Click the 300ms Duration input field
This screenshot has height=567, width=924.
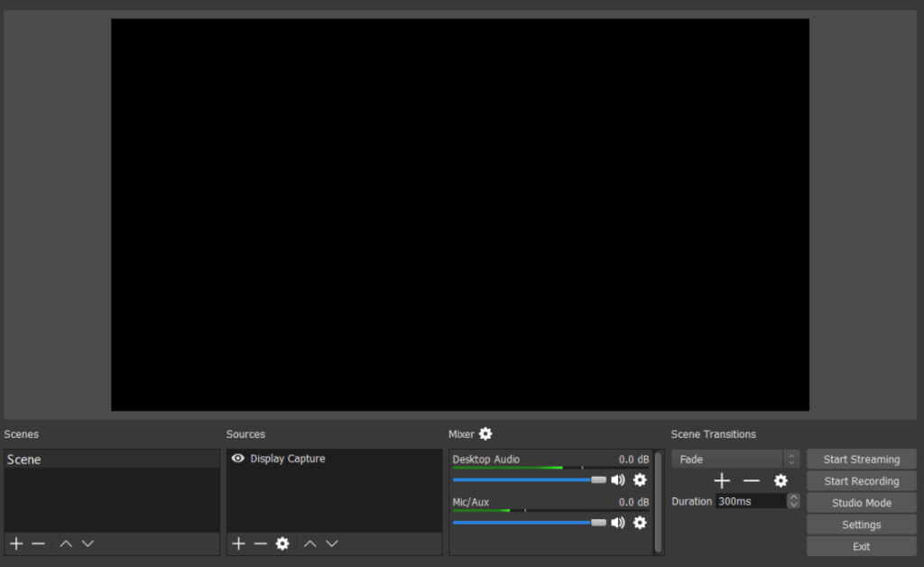coord(750,501)
